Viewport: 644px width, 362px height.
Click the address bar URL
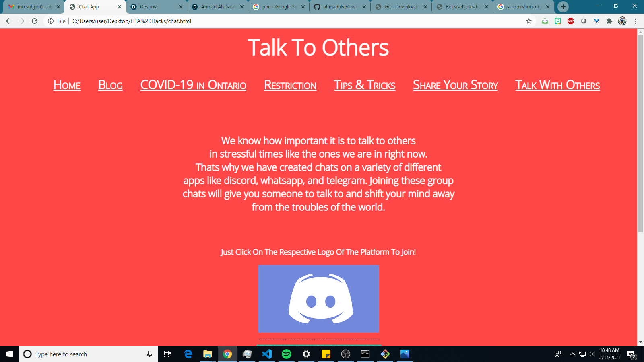pos(132,21)
